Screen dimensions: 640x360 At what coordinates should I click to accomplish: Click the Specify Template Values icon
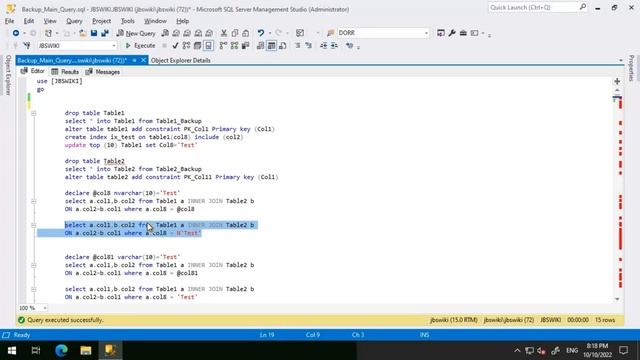pyautogui.click(x=349, y=46)
